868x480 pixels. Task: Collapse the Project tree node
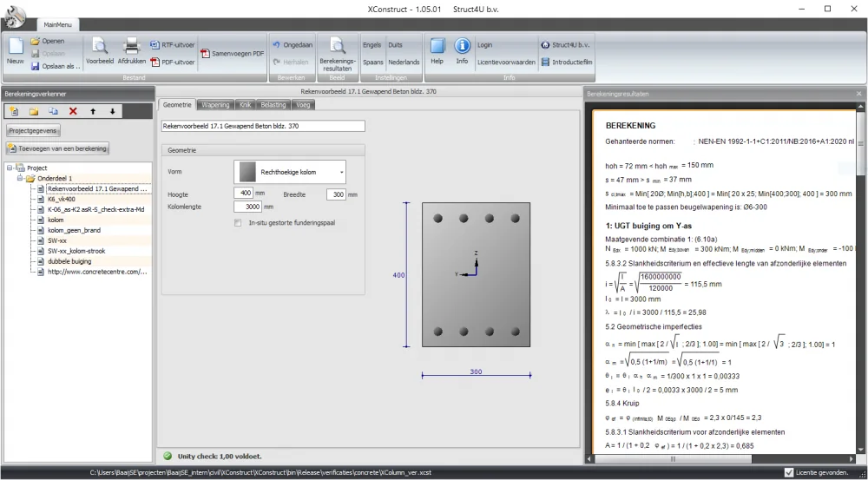point(10,168)
